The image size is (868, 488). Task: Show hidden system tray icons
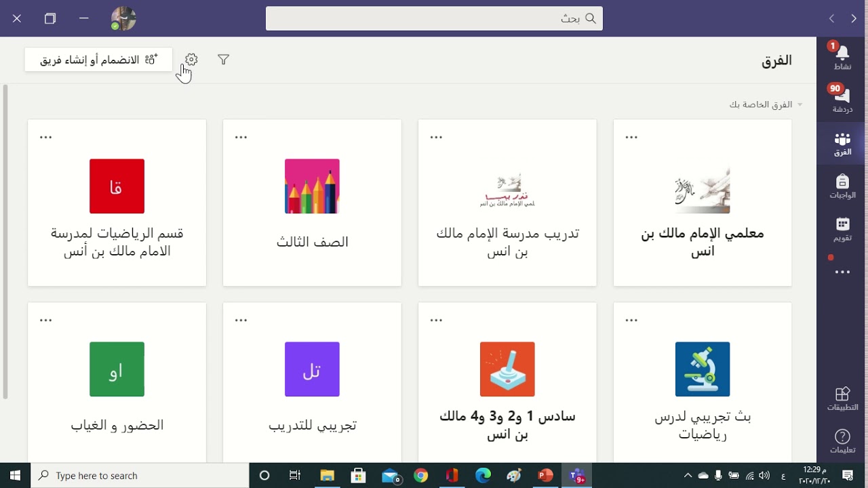pyautogui.click(x=688, y=476)
